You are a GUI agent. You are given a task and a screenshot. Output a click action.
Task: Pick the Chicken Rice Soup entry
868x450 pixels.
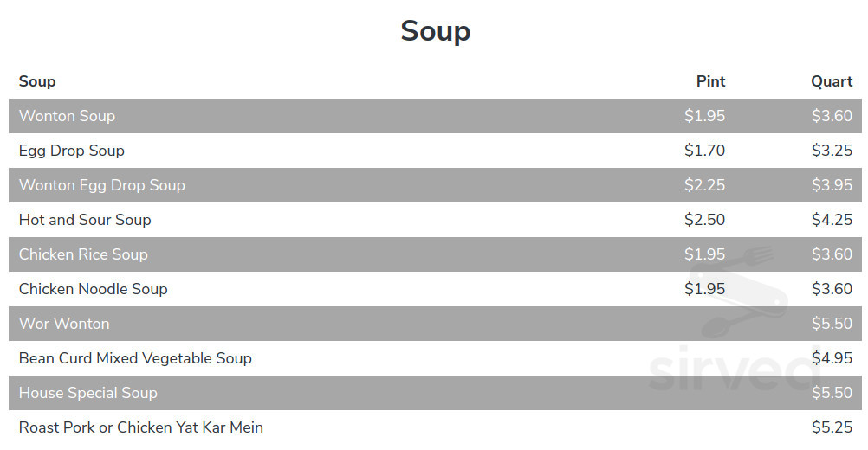pos(83,254)
